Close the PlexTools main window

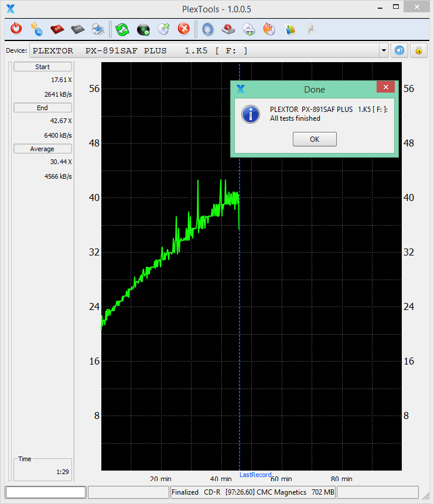tap(416, 7)
